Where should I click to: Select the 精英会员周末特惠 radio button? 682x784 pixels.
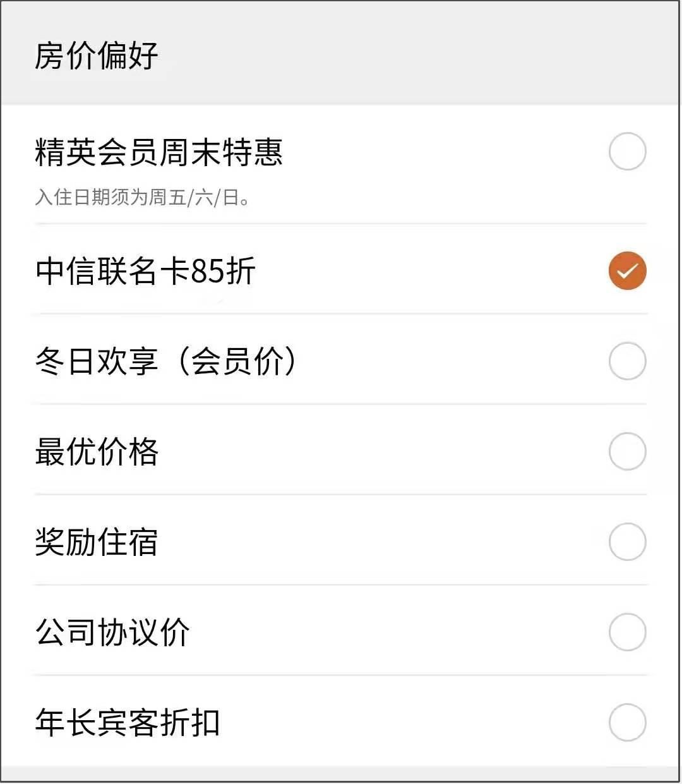[627, 152]
